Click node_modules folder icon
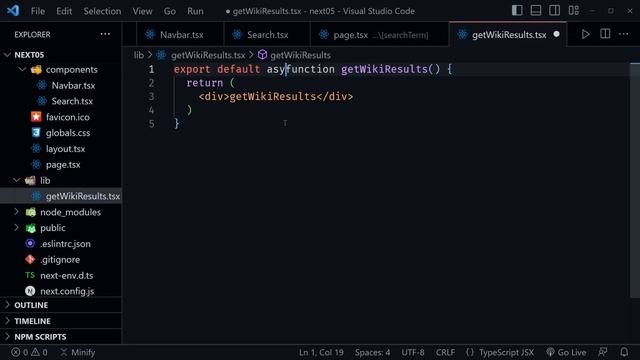This screenshot has width=640, height=360. [30, 212]
